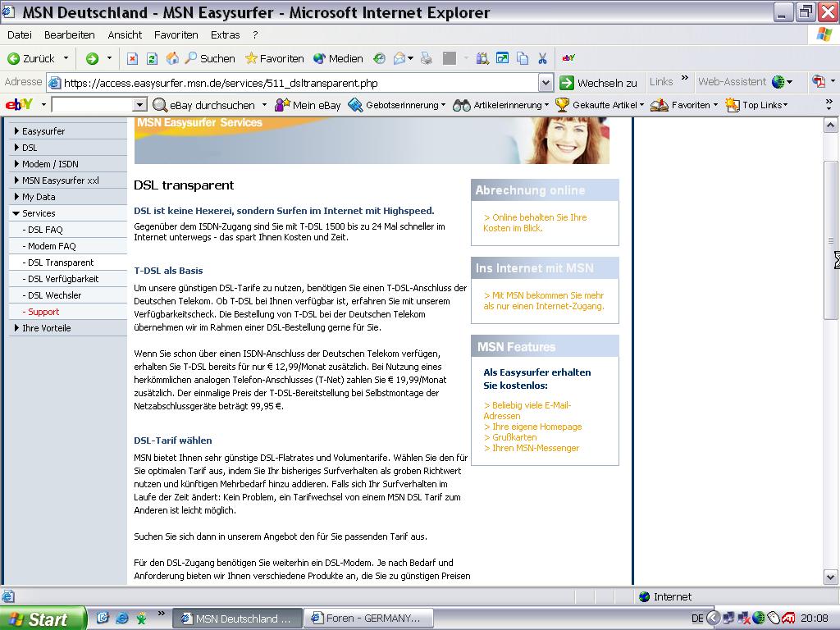The height and width of the screenshot is (630, 840).
Task: Click the Gebotserinnerung toolbar item
Action: 396,105
